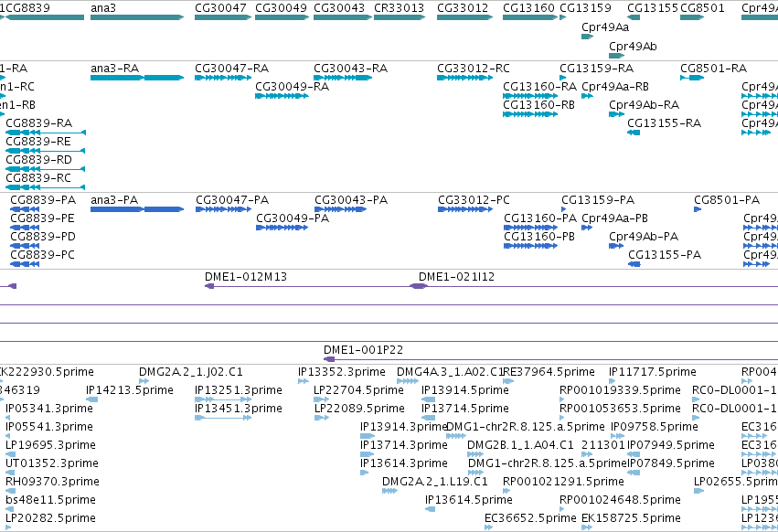Viewport: 778px width, 532px height.
Task: Click the Cpr49Aa-RB transcript label
Action: click(x=615, y=87)
